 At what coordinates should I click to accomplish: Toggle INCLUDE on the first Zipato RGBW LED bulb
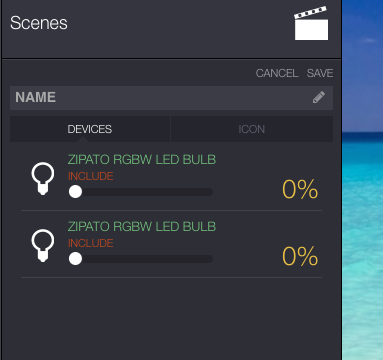click(91, 176)
